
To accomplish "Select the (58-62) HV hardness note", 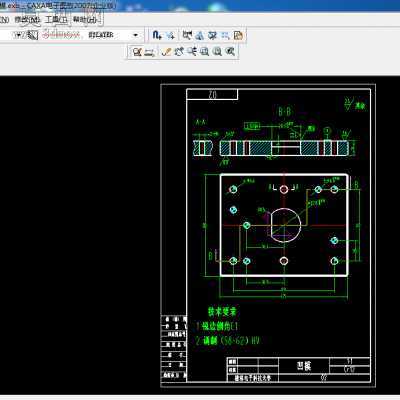I will tap(240, 341).
